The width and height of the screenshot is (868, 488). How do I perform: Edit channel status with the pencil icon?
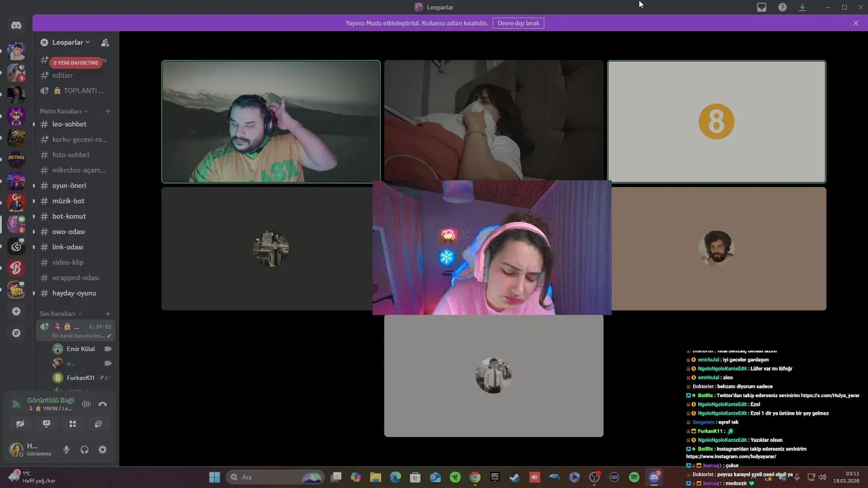point(109,335)
